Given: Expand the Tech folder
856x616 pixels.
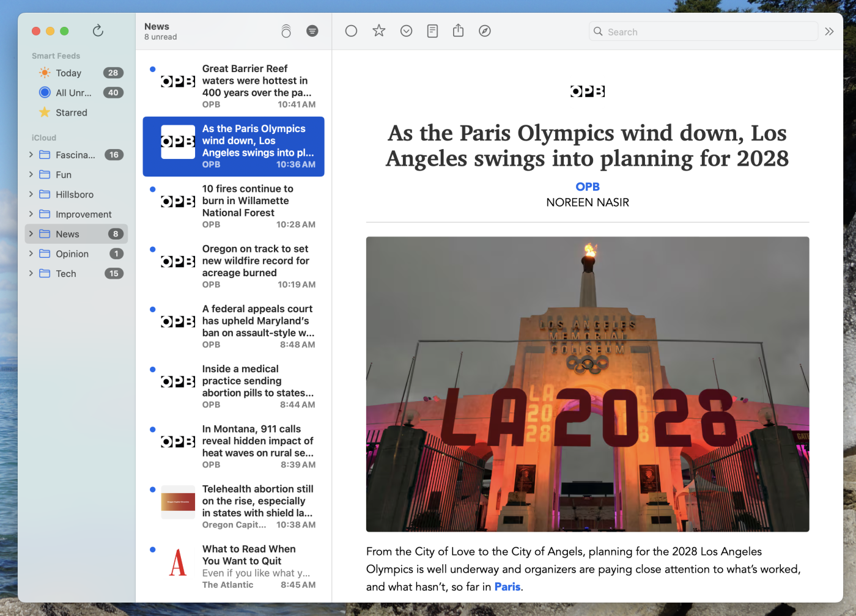Looking at the screenshot, I should pyautogui.click(x=31, y=273).
